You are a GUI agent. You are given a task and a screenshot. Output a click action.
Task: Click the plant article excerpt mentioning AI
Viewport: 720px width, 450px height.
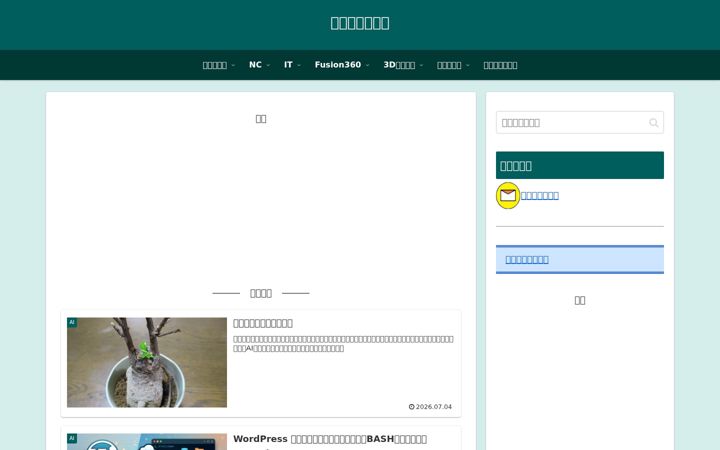coord(343,343)
